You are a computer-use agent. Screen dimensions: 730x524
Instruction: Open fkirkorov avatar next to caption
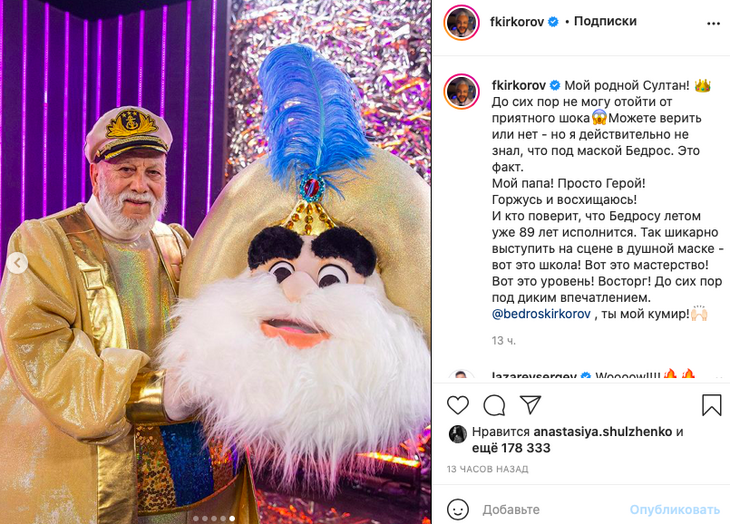[461, 91]
